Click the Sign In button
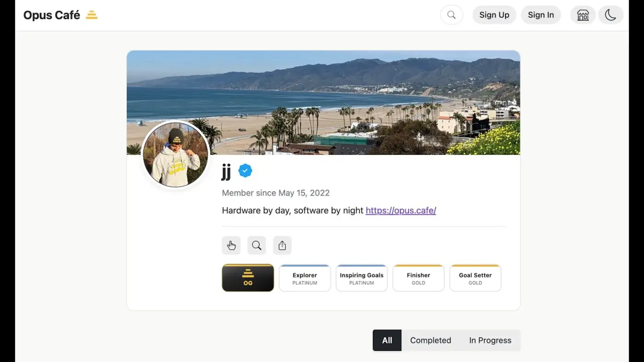The image size is (644, 362). click(x=541, y=15)
